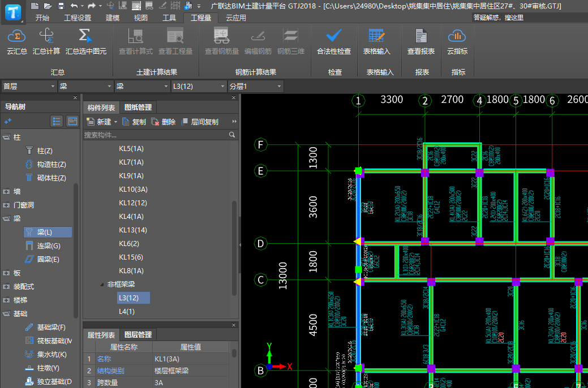This screenshot has width=588, height=388.
Task: Click the 云汇总 cloud summary icon
Action: 17,36
